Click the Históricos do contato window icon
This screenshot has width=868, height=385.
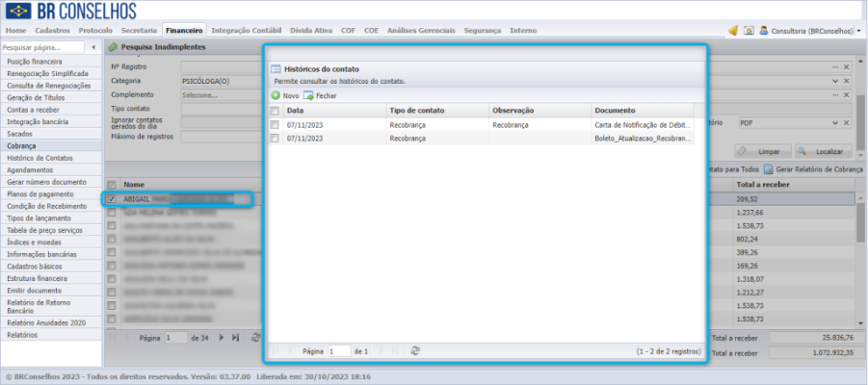pyautogui.click(x=276, y=69)
